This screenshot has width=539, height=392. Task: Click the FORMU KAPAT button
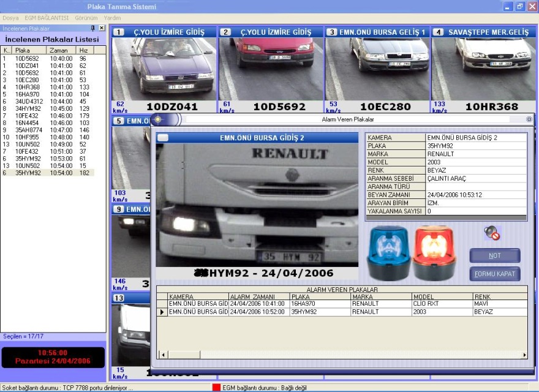click(x=495, y=274)
